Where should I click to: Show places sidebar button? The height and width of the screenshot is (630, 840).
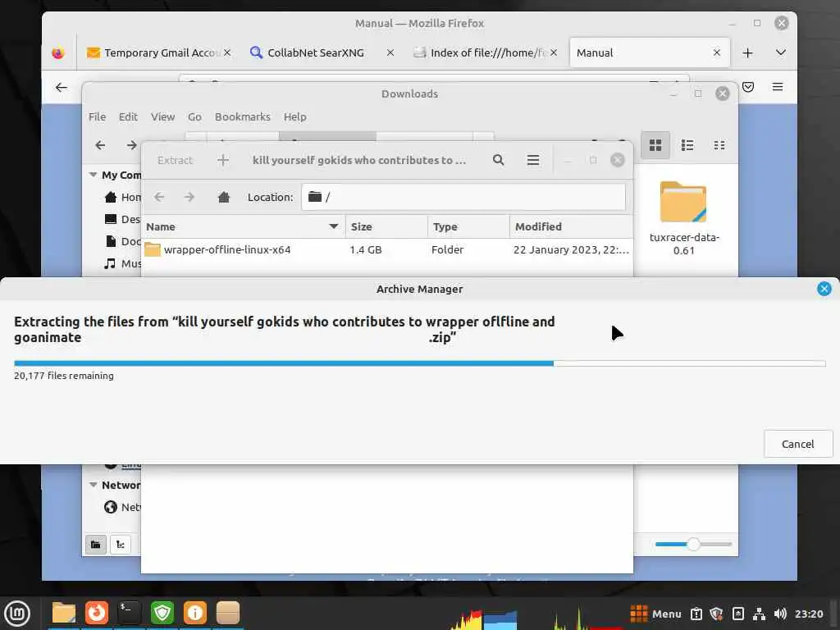point(96,545)
